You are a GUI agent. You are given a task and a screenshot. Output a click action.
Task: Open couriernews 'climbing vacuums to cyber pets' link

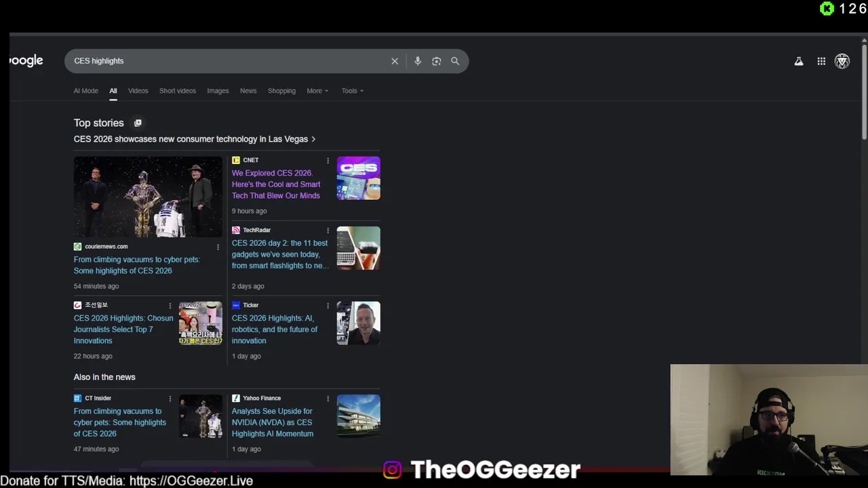point(137,265)
